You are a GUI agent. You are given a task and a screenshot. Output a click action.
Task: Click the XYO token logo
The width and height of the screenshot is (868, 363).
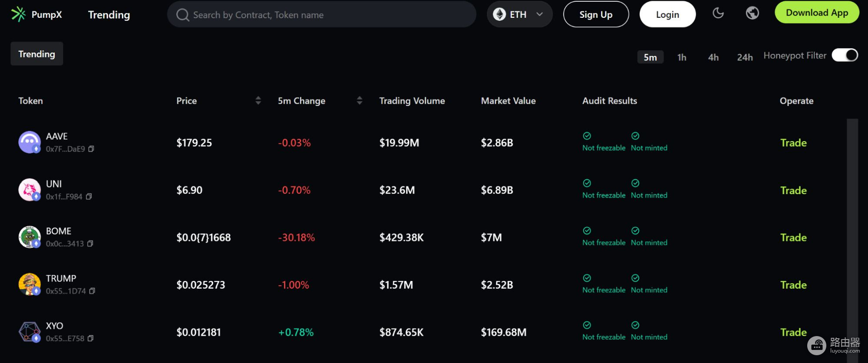(x=30, y=332)
